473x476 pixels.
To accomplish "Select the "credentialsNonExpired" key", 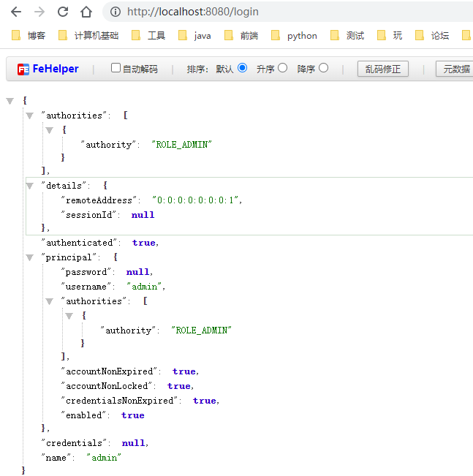I will 120,401.
